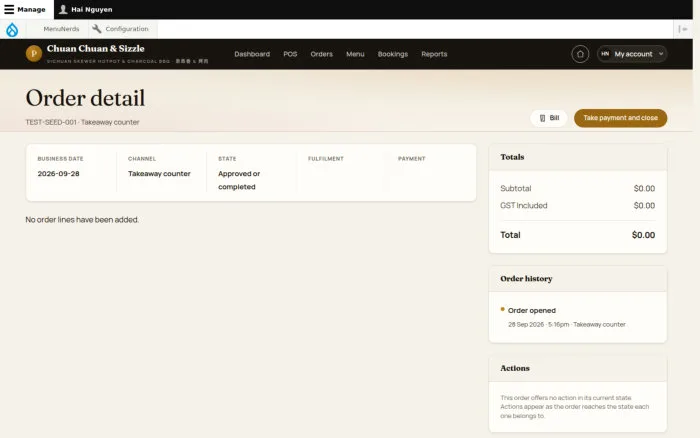Open the Manage hamburger menu

tap(9, 9)
